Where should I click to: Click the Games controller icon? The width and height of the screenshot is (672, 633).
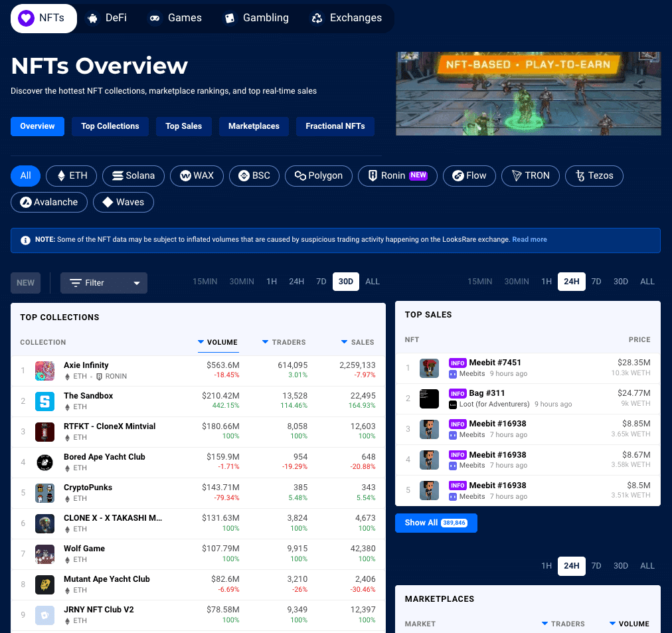point(155,18)
